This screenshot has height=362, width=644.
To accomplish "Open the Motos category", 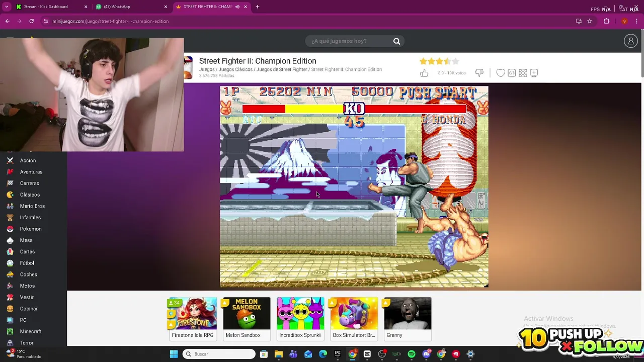I will pyautogui.click(x=27, y=286).
